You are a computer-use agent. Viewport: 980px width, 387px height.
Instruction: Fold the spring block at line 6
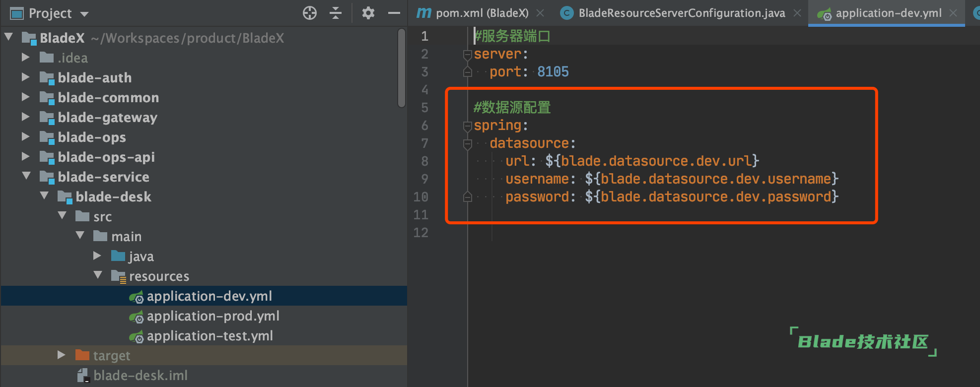(x=467, y=126)
